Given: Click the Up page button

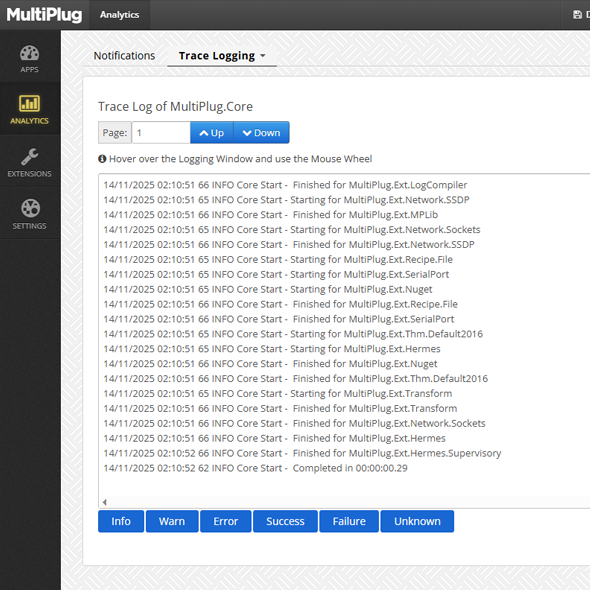Looking at the screenshot, I should point(212,132).
